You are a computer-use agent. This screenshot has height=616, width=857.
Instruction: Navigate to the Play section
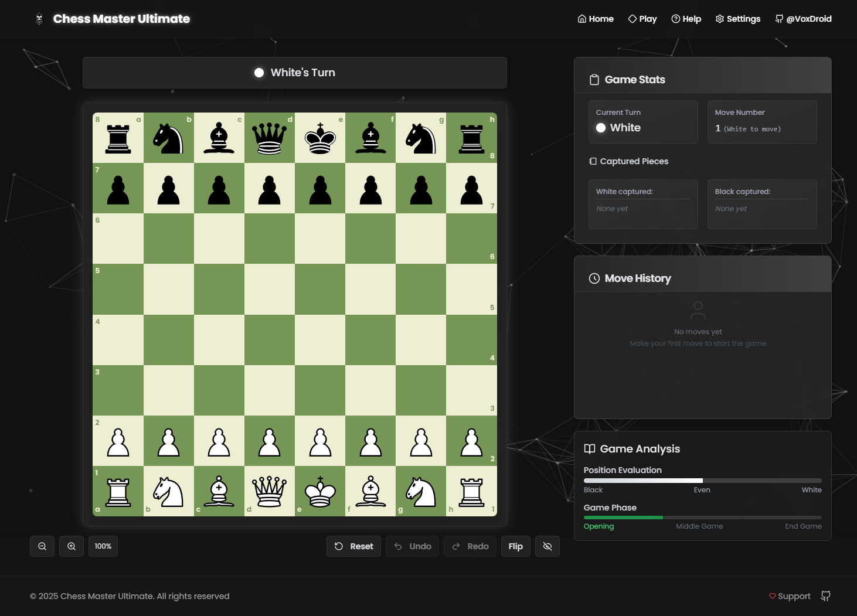click(642, 18)
